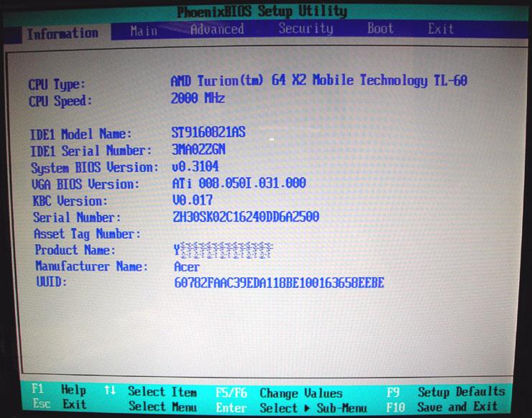Select the Serial Number label
532x418 pixels.
(77, 217)
